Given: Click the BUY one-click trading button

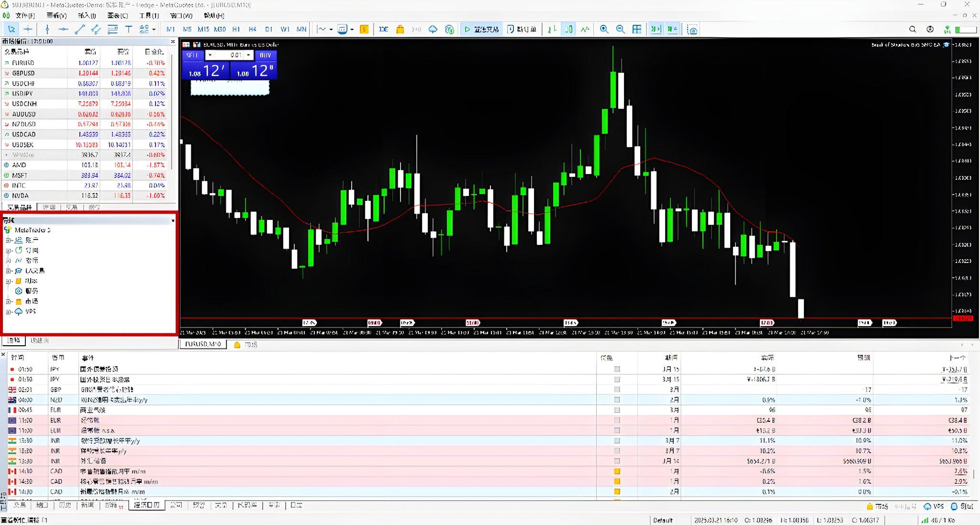Looking at the screenshot, I should [x=265, y=55].
